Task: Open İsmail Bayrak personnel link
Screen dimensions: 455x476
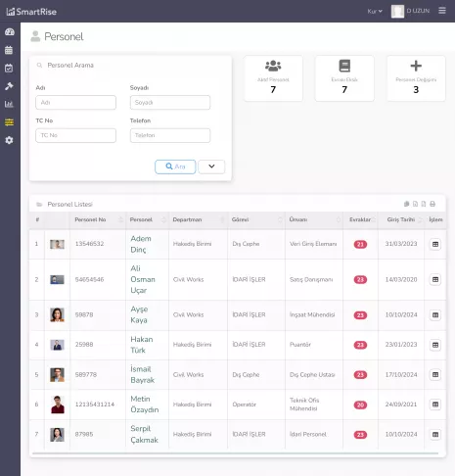Action: [142, 374]
